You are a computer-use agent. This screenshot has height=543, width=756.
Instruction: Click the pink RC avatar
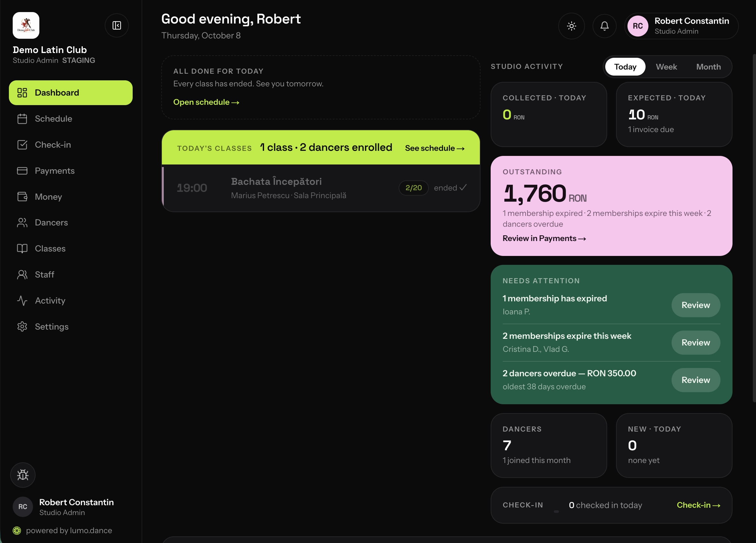pyautogui.click(x=638, y=26)
